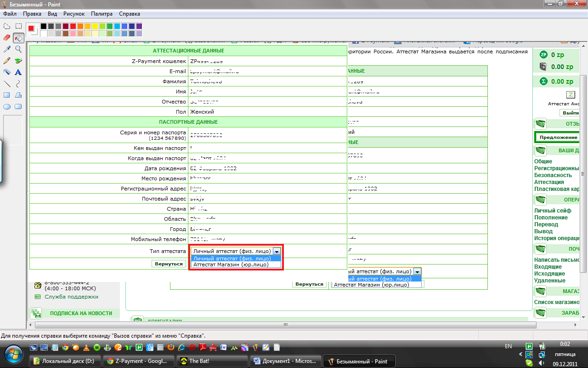Screen dimensions: 588x368
Task: Click the Женский value in Пол row
Action: (202, 112)
